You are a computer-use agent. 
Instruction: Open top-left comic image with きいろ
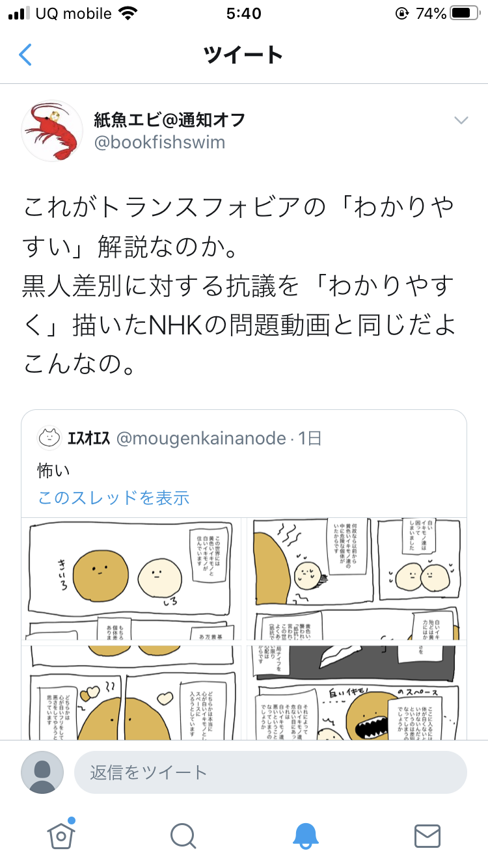[131, 579]
